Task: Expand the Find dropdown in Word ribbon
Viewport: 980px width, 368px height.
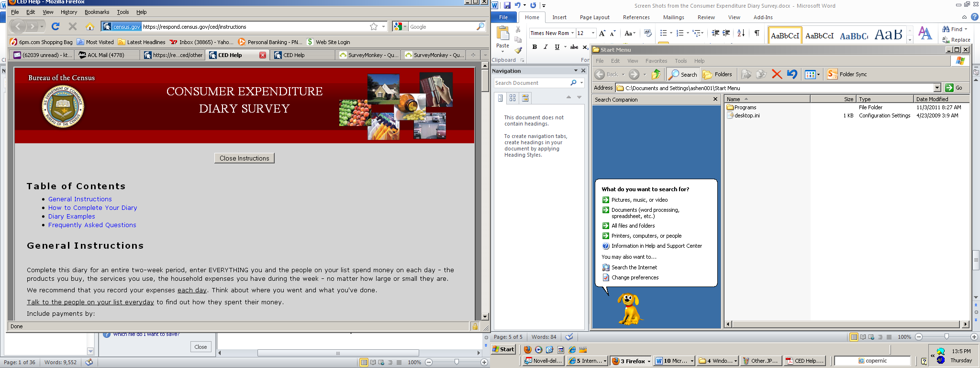Action: [x=966, y=29]
